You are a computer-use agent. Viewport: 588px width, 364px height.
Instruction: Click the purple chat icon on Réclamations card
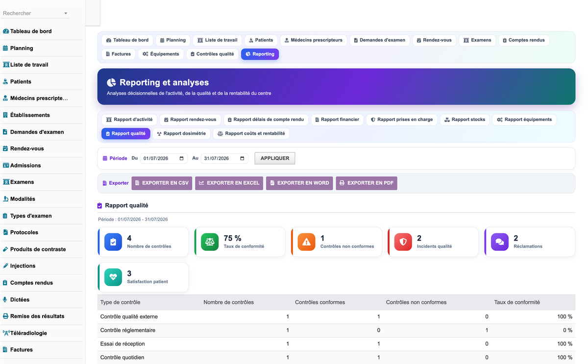[x=500, y=242]
